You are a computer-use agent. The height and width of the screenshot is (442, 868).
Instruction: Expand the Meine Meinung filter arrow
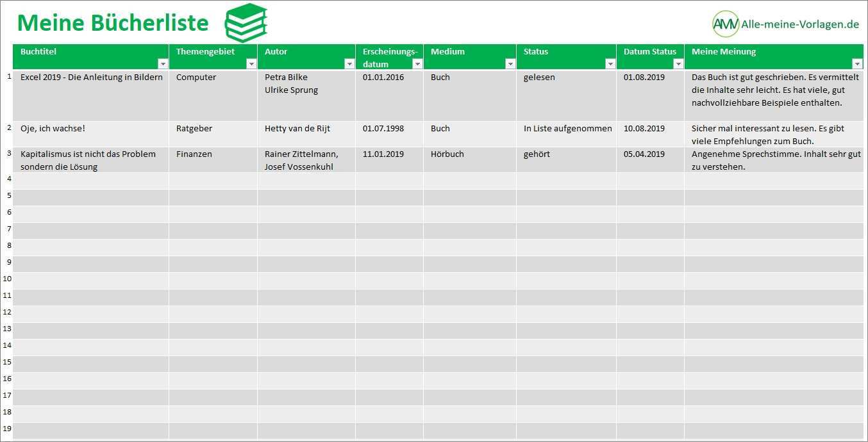[857, 64]
